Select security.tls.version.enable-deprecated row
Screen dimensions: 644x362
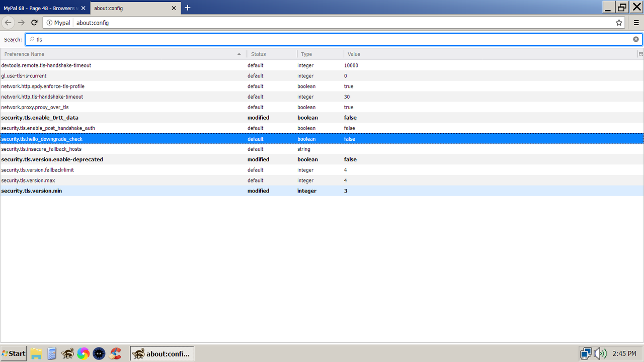(322, 159)
